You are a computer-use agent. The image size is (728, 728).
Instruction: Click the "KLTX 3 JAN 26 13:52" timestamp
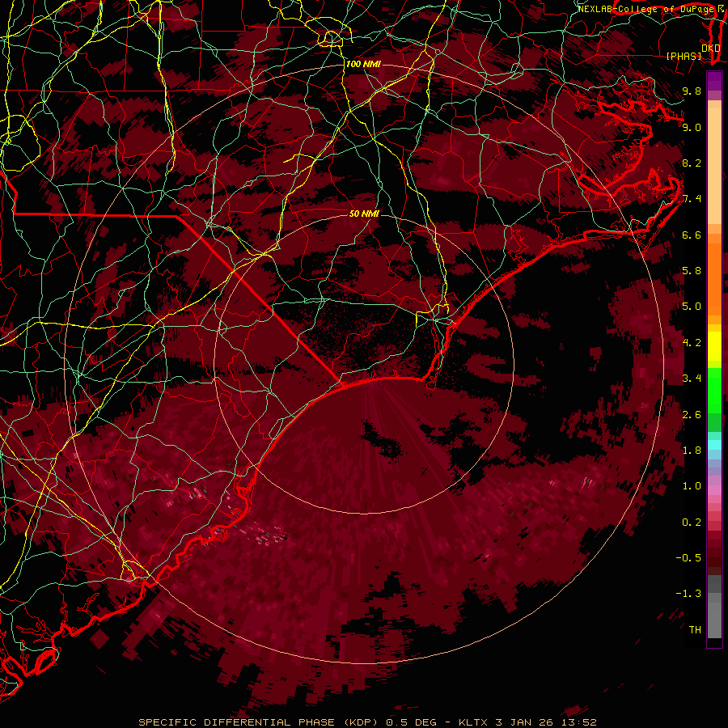tap(527, 722)
